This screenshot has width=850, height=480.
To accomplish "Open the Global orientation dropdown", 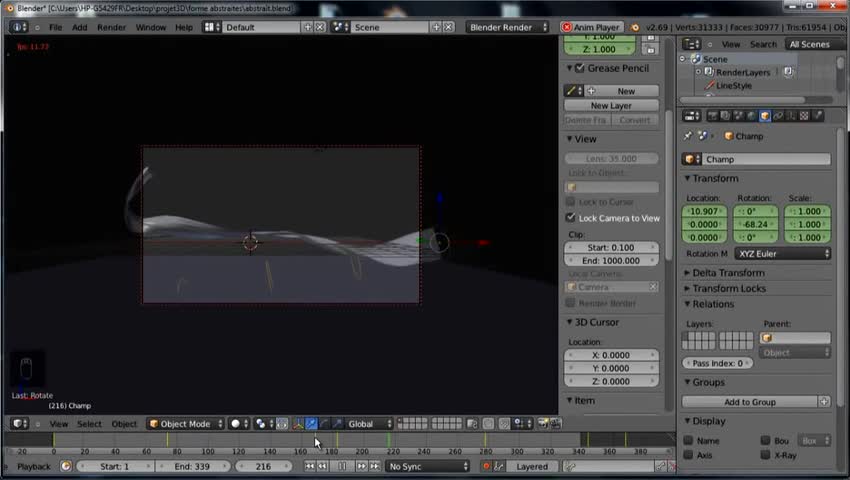I will pyautogui.click(x=369, y=424).
